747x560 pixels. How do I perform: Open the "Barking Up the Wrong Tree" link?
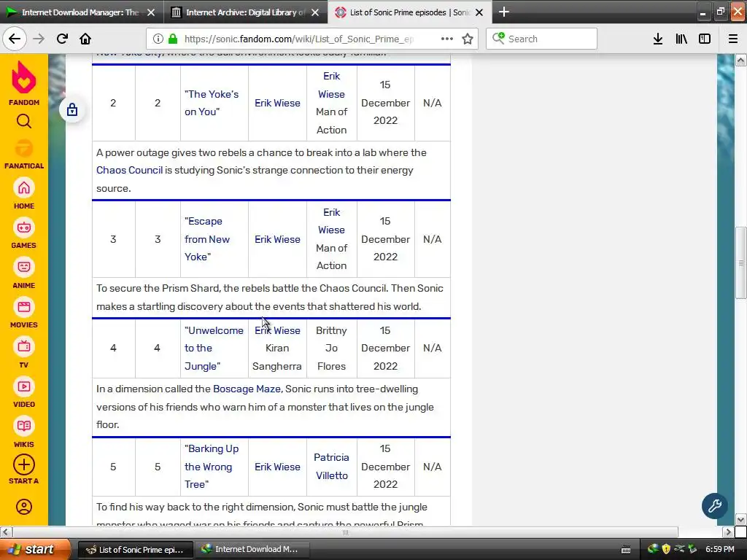click(x=212, y=467)
